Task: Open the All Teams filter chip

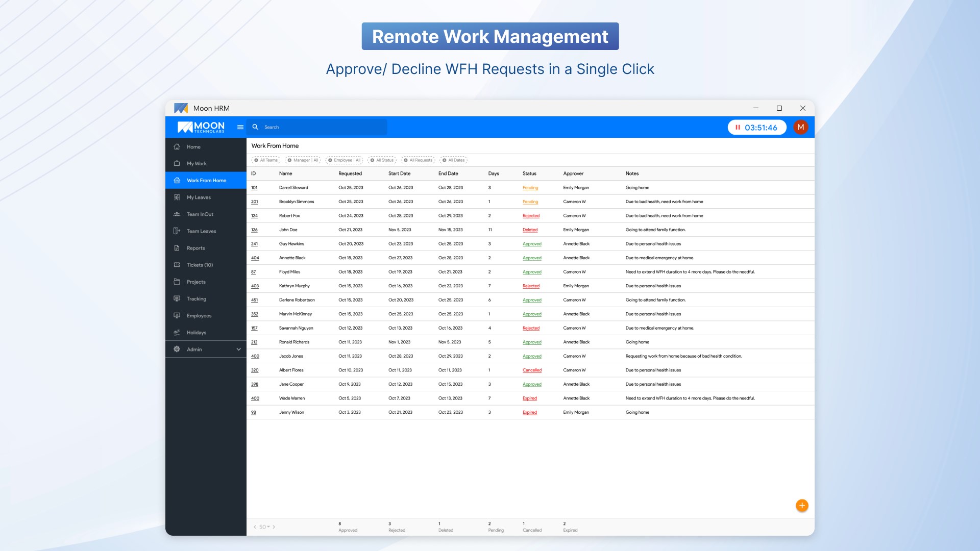Action: 266,160
